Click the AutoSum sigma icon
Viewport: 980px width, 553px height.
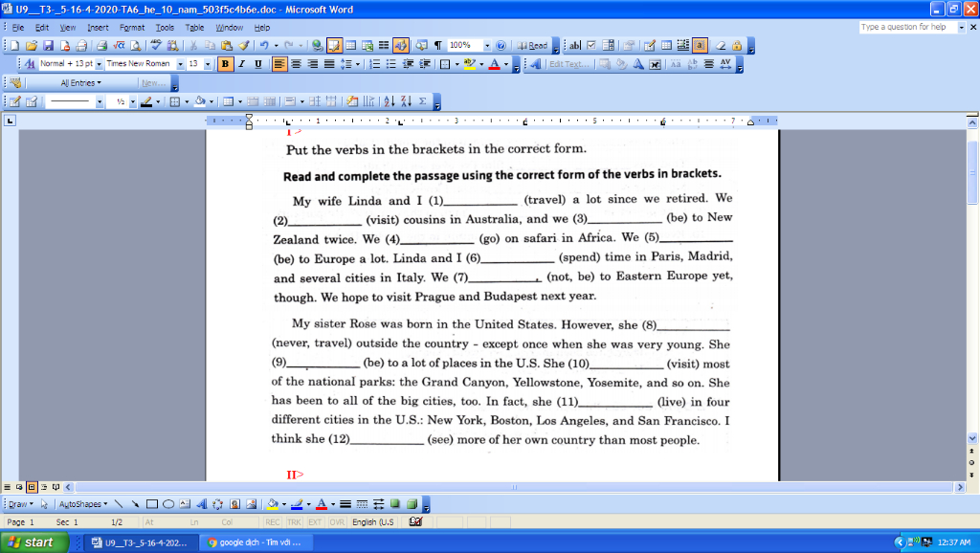(422, 101)
